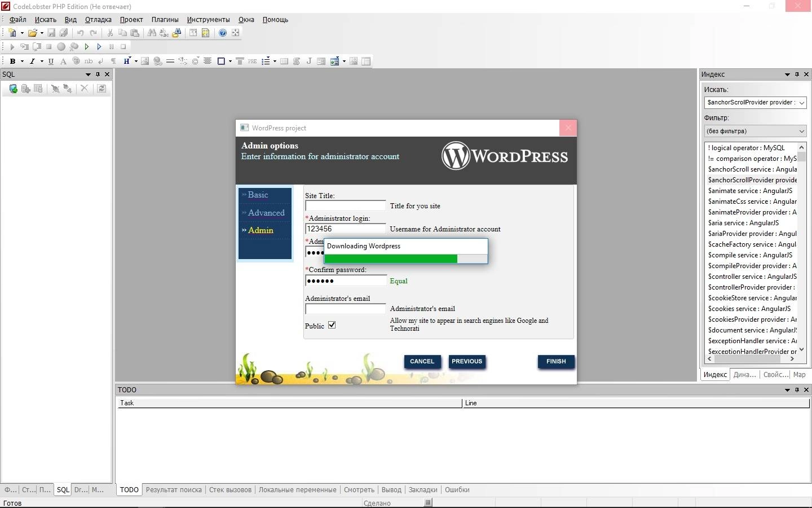Pin the SQL panel

click(98, 75)
